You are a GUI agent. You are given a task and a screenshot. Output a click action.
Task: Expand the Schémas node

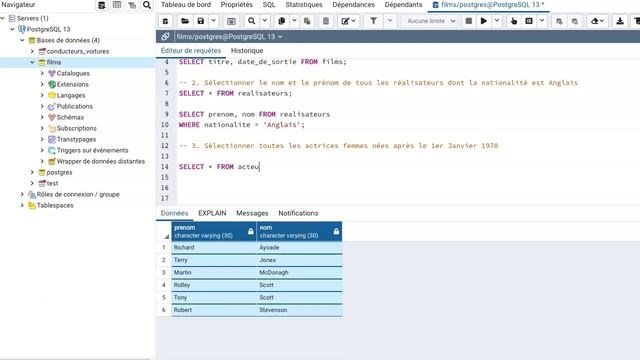coord(42,118)
